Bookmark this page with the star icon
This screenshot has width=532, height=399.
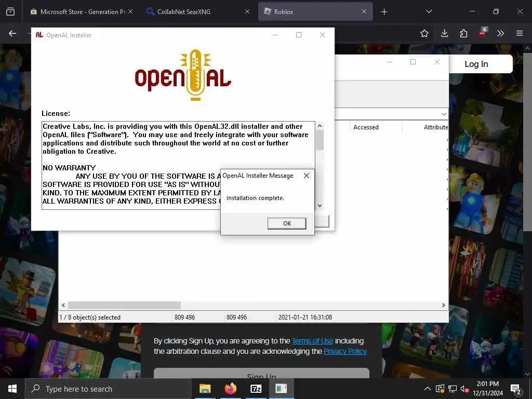pos(424,33)
